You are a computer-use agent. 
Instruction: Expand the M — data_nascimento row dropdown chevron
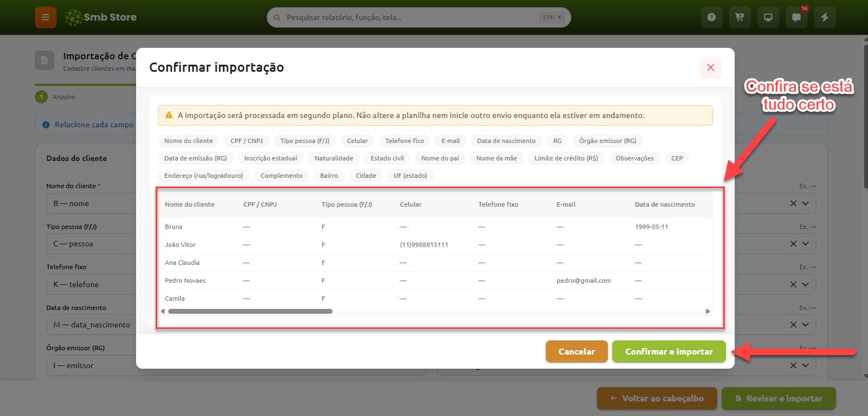pyautogui.click(x=805, y=325)
